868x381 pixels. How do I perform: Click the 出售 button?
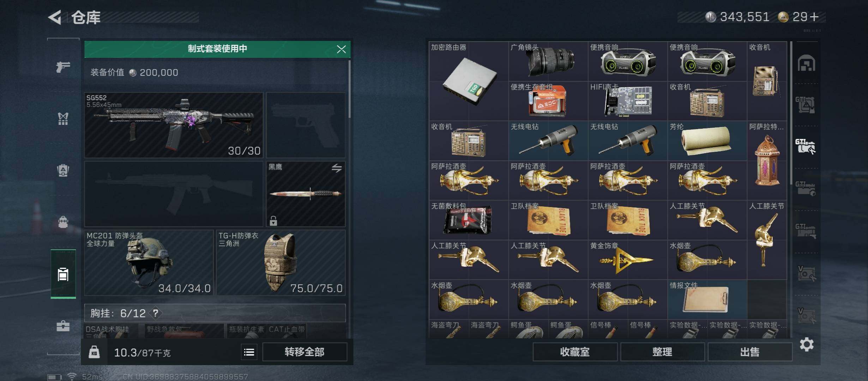point(750,352)
